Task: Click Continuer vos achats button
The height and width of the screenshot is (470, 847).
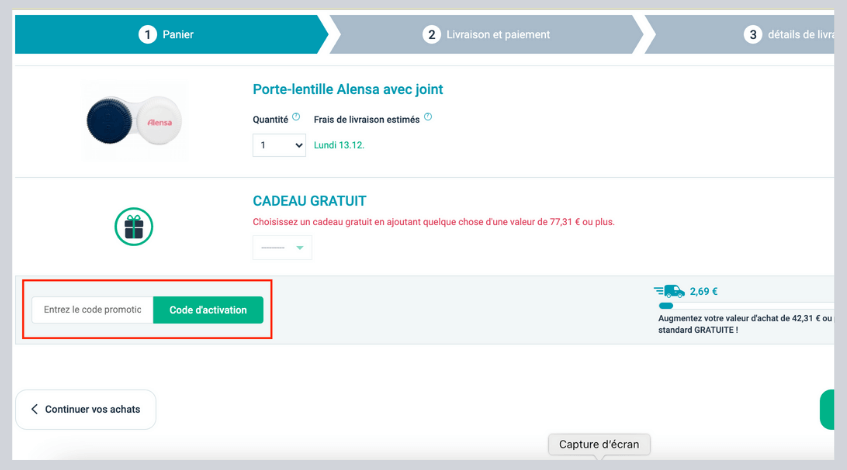Action: point(86,409)
